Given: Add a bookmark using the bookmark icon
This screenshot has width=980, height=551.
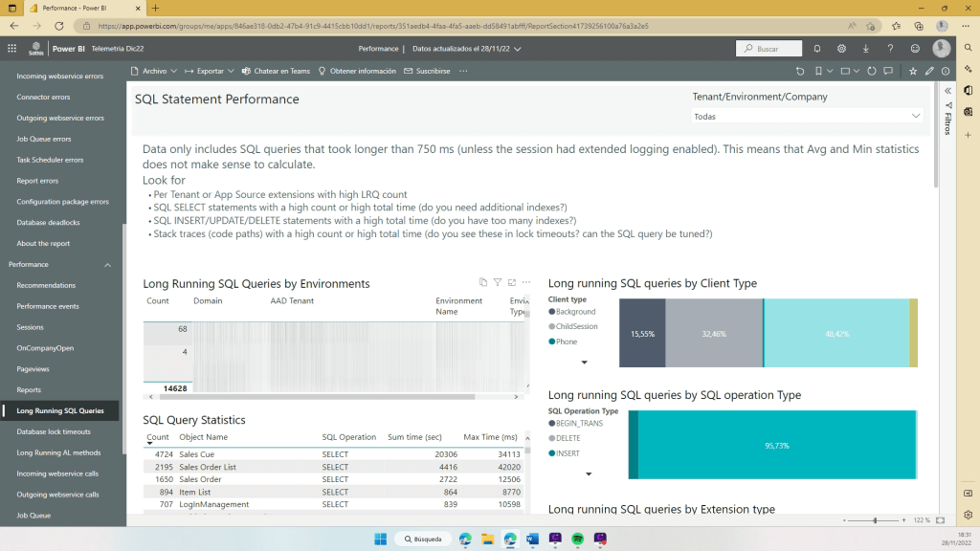Looking at the screenshot, I should pos(819,71).
